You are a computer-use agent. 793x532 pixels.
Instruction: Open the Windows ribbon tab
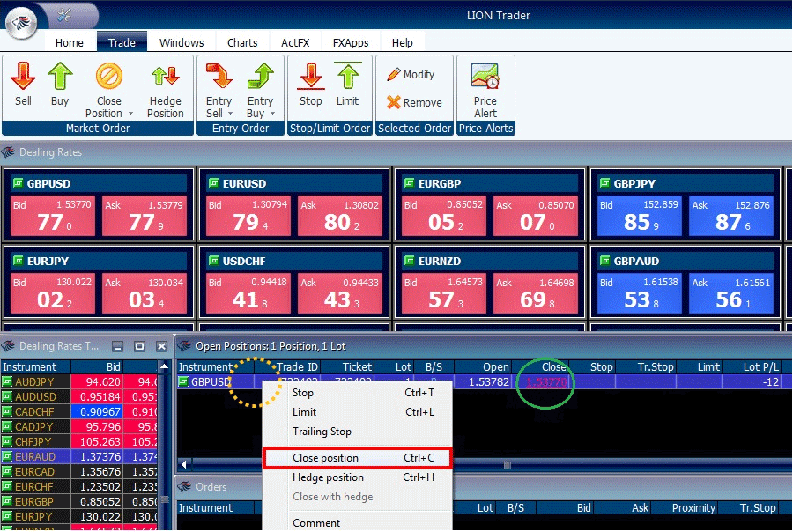tap(182, 42)
